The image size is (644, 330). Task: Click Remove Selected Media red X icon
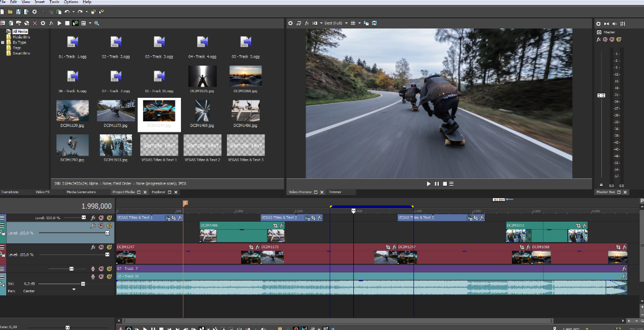34,23
